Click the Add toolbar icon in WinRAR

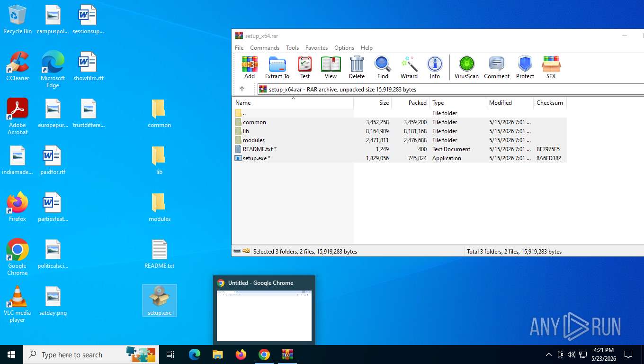[250, 67]
